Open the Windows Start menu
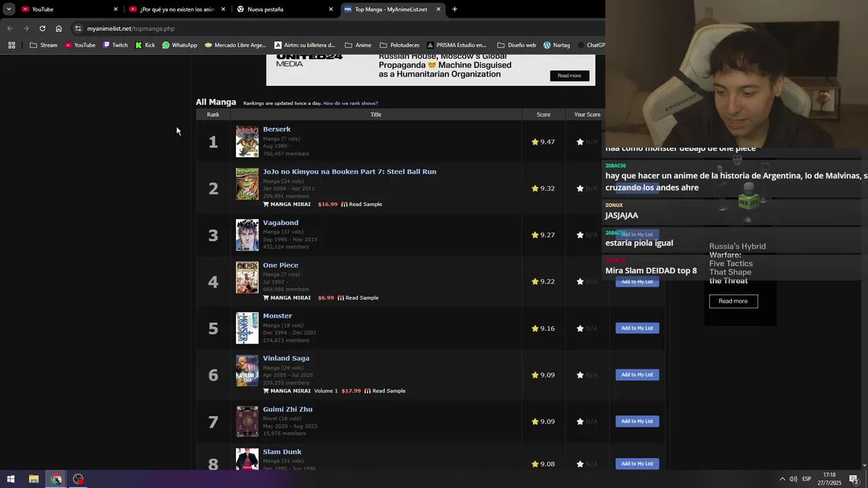 pyautogui.click(x=11, y=479)
